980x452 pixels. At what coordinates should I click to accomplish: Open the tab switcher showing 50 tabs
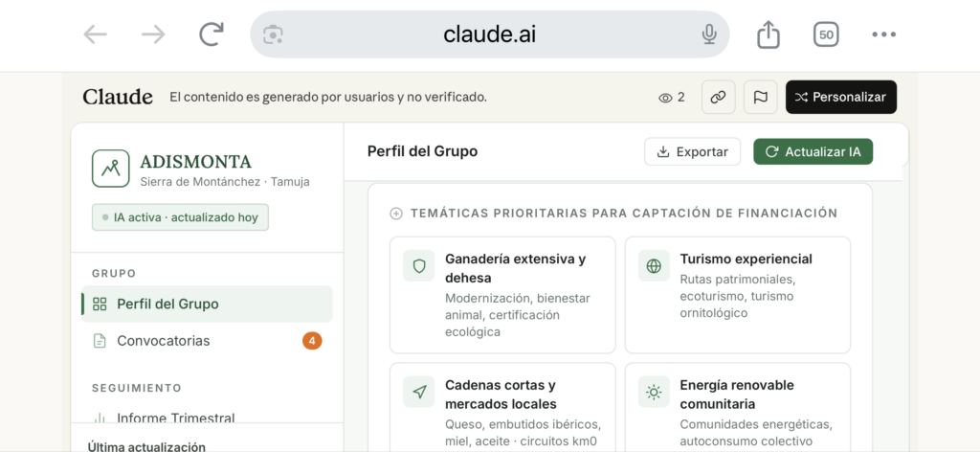coord(826,34)
